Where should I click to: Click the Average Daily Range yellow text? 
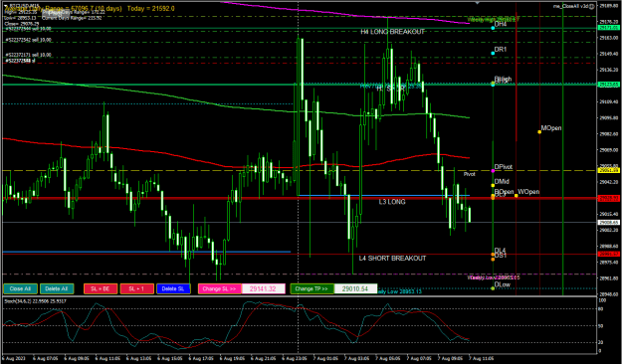[63, 8]
